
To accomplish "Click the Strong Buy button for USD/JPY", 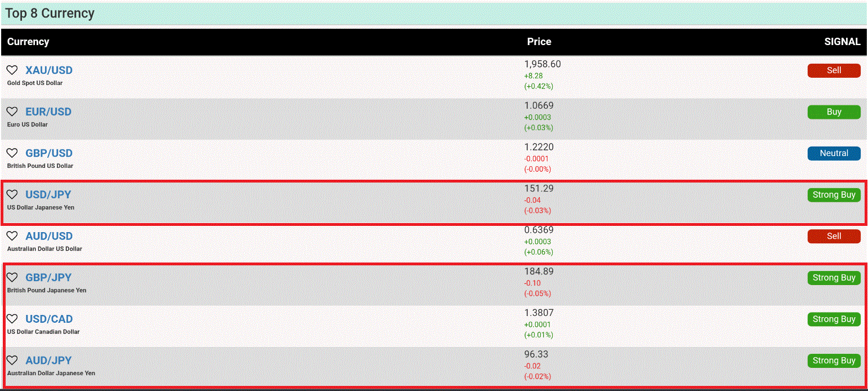I will point(834,195).
